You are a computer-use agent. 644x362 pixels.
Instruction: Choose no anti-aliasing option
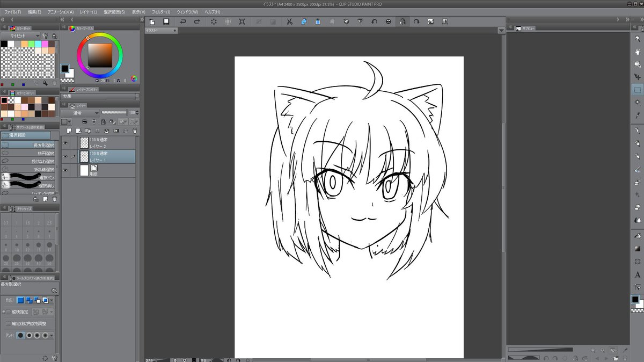click(x=20, y=335)
